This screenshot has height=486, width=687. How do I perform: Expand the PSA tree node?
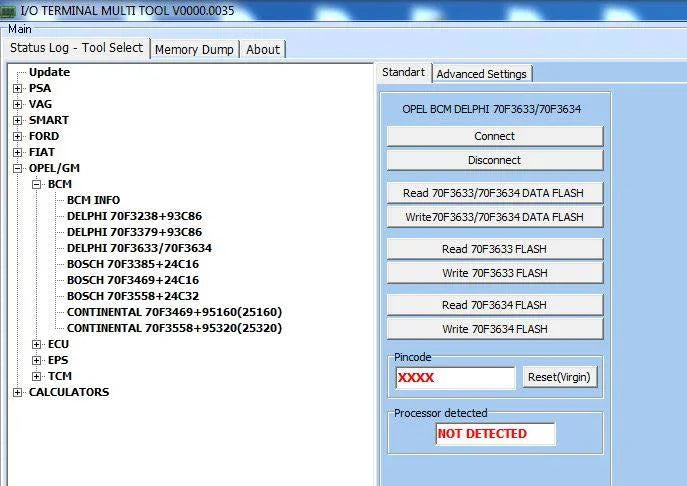[x=17, y=88]
